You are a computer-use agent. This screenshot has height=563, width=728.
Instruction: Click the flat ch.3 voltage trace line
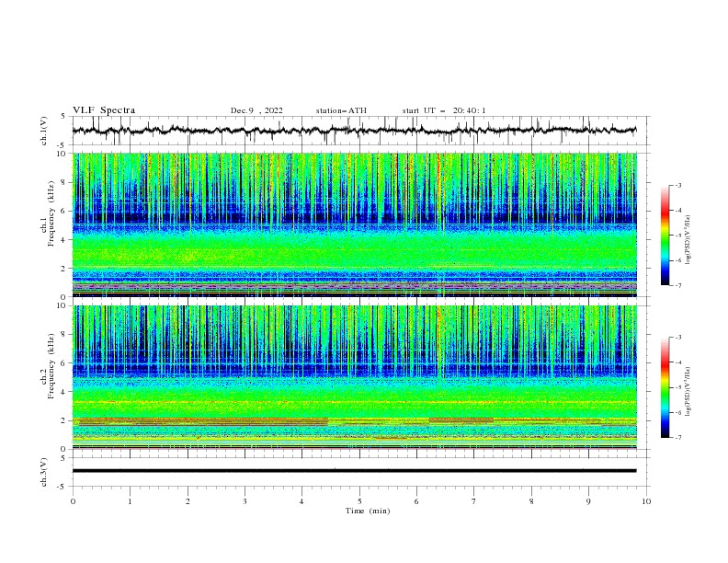click(x=355, y=471)
